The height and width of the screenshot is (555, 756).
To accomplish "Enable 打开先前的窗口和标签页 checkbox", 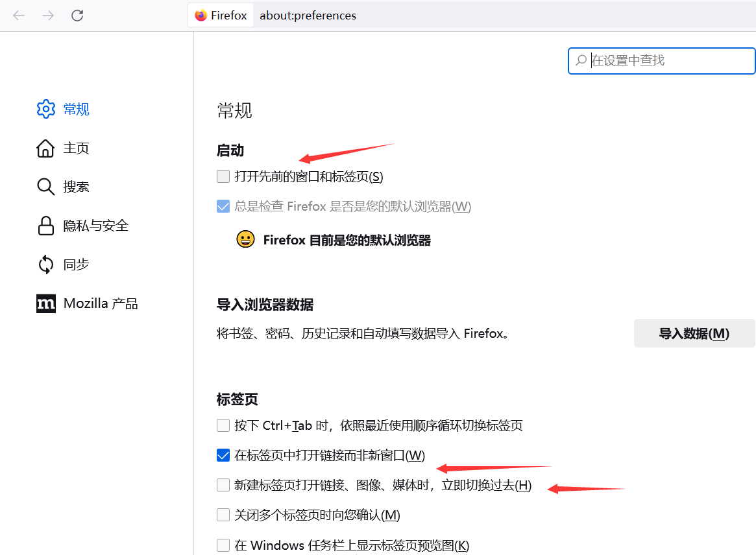I will click(x=223, y=176).
